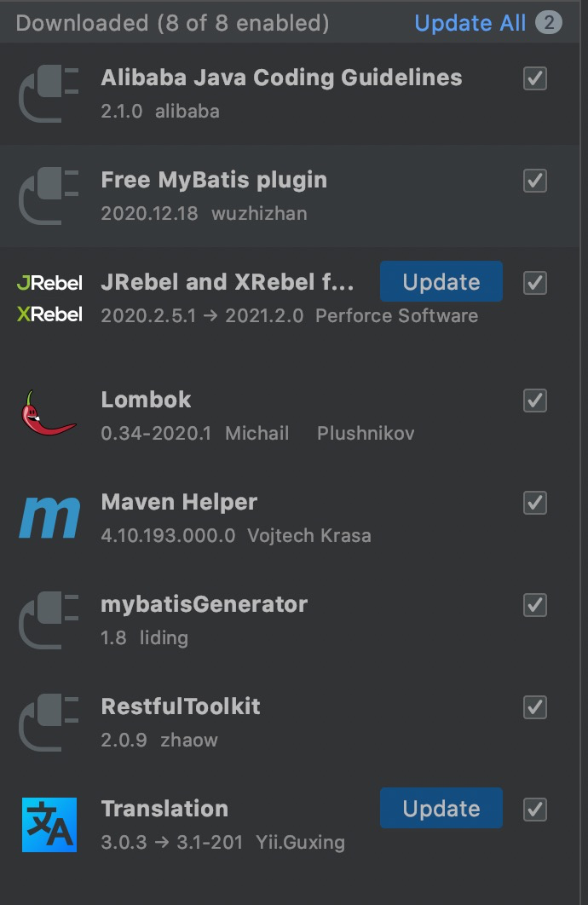
Task: Uncheck the RestfulToolkit checkbox
Action: [535, 707]
